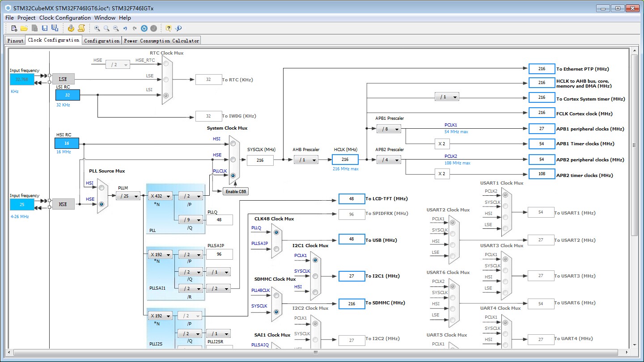Open a project with the folder icon
Image resolution: width=644 pixels, height=362 pixels.
click(x=24, y=28)
